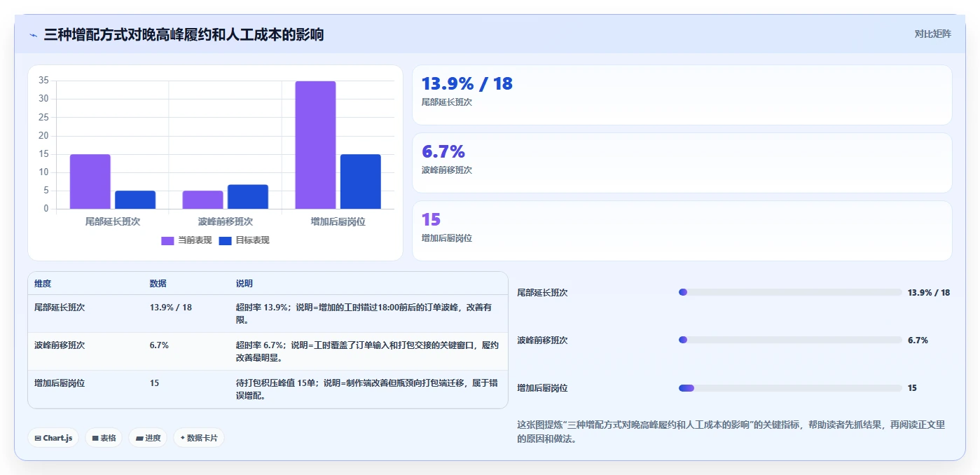Screen dimensions: 980x475
Task: Click the Chart.js tag chip
Action: tap(54, 438)
